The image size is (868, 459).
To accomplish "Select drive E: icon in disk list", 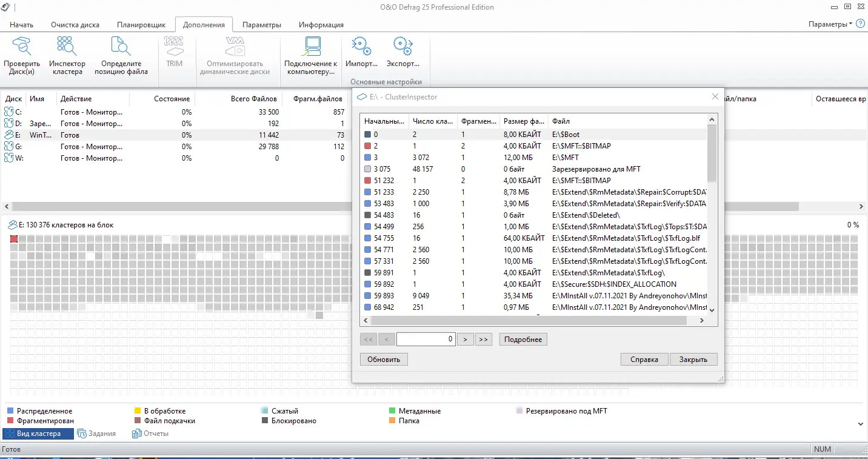I will click(9, 135).
